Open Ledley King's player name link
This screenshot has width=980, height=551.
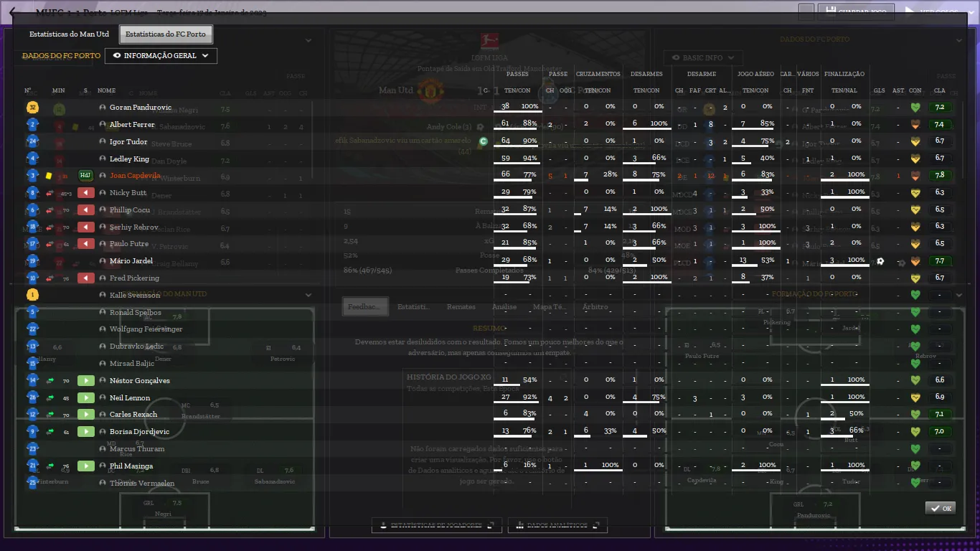point(129,159)
